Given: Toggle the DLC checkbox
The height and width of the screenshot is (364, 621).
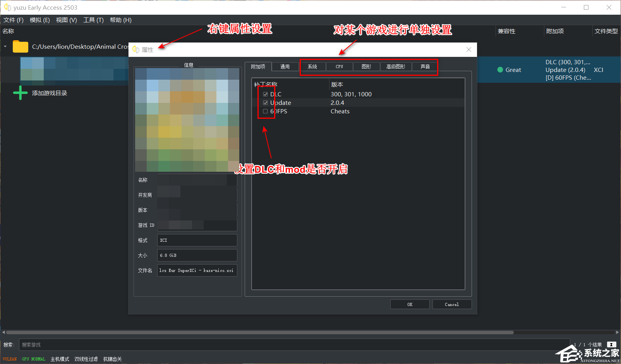Looking at the screenshot, I should point(265,94).
